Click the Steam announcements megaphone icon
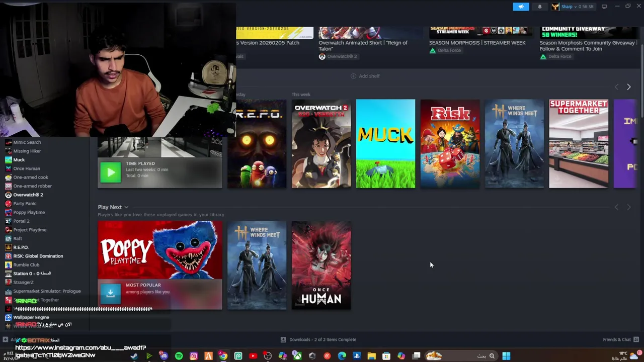The height and width of the screenshot is (362, 644). point(521,7)
